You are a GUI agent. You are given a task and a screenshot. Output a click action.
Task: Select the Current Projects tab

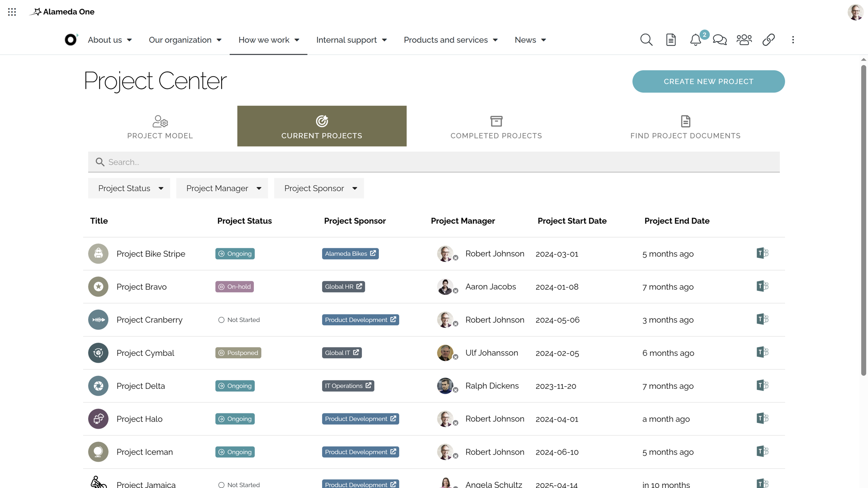pyautogui.click(x=322, y=126)
